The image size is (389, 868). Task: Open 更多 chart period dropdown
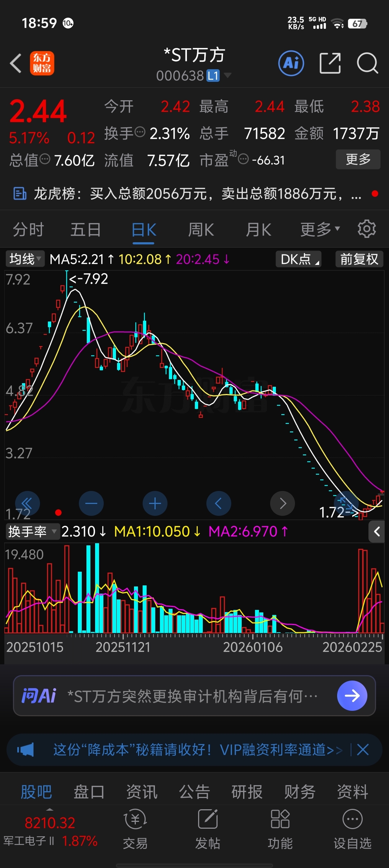[x=320, y=229]
